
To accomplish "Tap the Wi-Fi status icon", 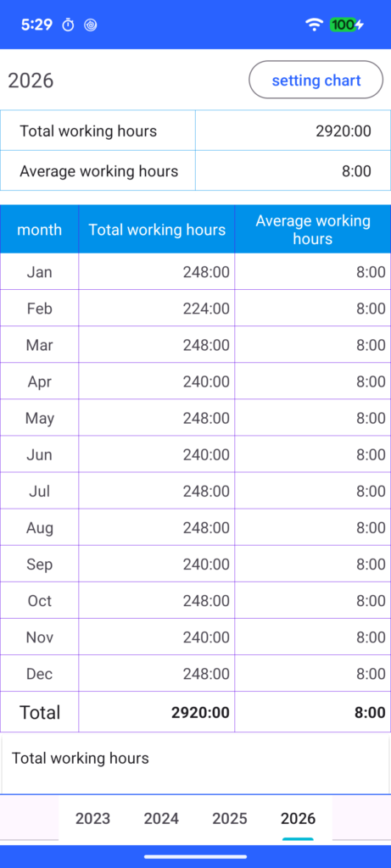I will click(314, 25).
